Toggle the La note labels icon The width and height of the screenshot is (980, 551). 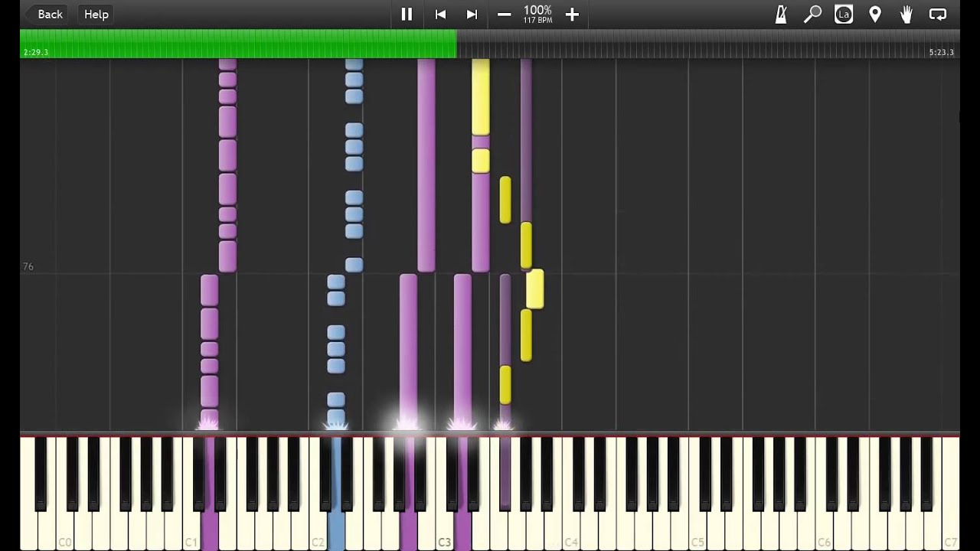pos(844,14)
